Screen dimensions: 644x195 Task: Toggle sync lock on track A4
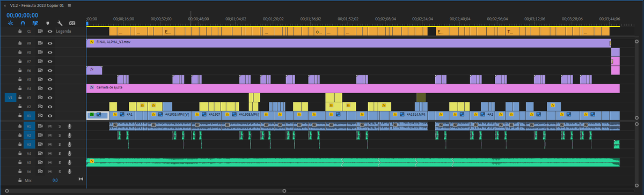click(x=40, y=153)
